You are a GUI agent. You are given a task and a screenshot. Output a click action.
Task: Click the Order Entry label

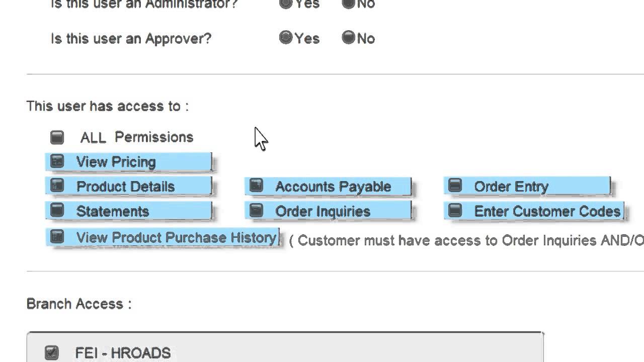511,187
